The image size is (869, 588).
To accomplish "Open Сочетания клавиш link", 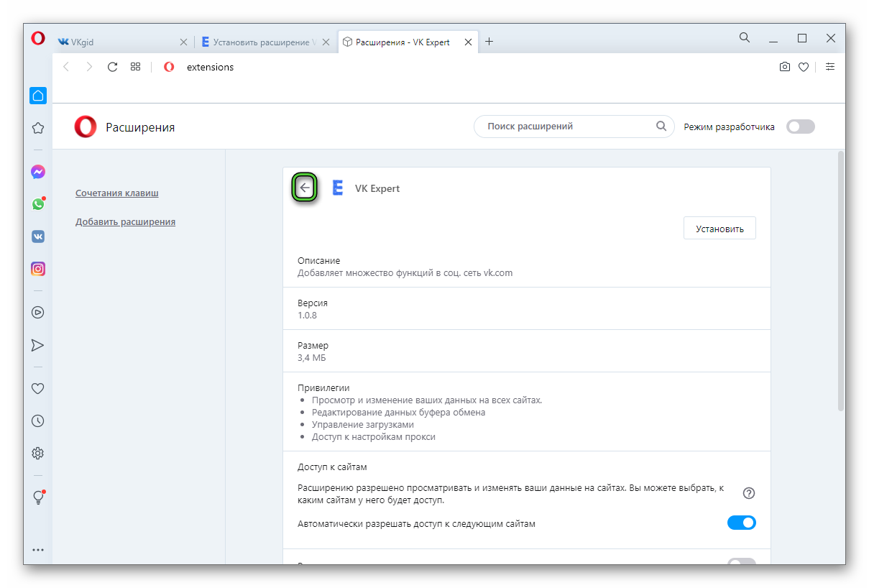I will pyautogui.click(x=117, y=193).
